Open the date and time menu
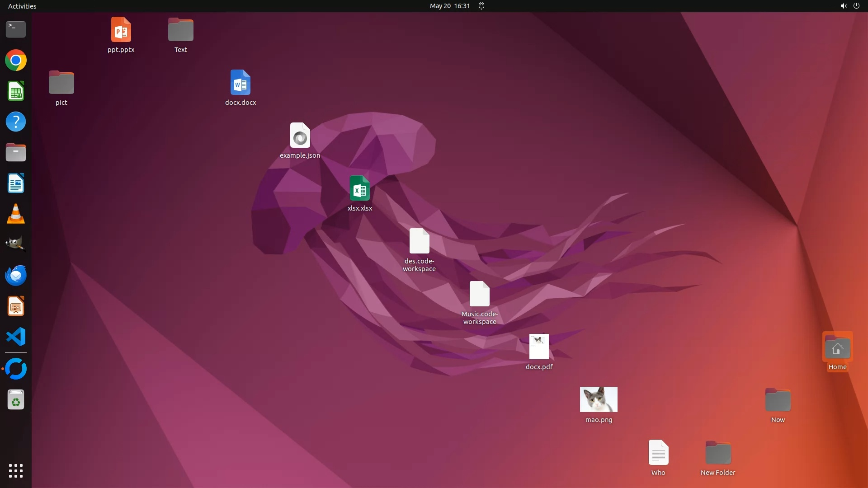868x488 pixels. coord(449,6)
